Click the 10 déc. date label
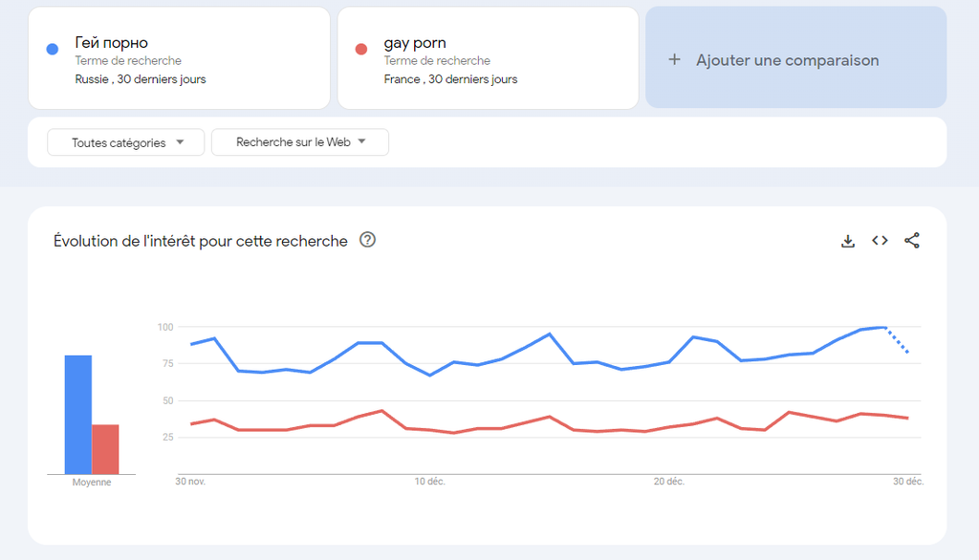Screen dimensions: 979x560 click(429, 482)
